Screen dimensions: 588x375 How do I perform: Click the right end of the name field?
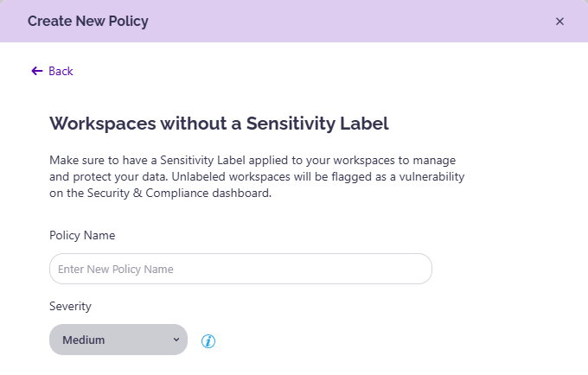415,269
